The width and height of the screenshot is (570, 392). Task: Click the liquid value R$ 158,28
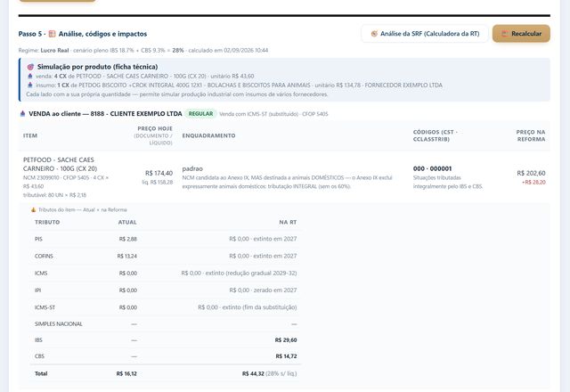point(158,182)
